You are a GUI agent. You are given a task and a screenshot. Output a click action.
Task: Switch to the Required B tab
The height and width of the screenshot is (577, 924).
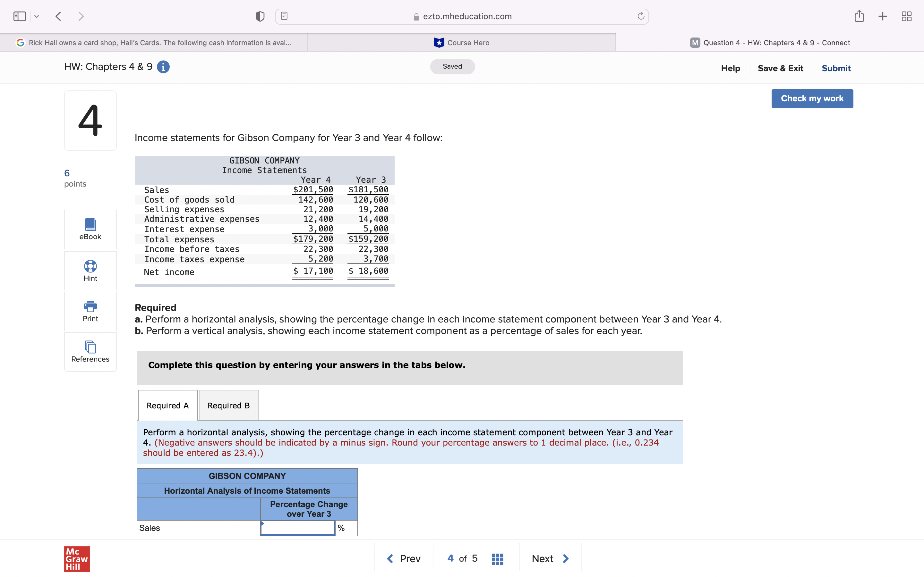coord(228,405)
